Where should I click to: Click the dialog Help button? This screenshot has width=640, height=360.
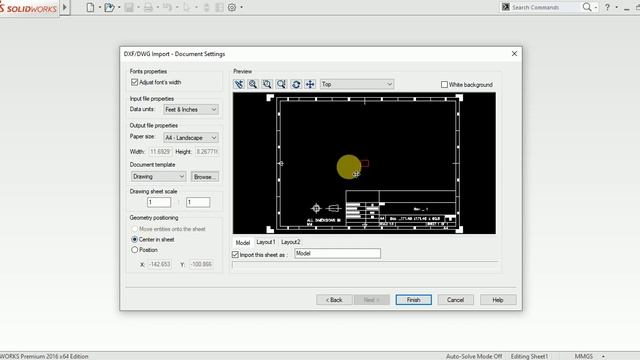[x=498, y=300]
